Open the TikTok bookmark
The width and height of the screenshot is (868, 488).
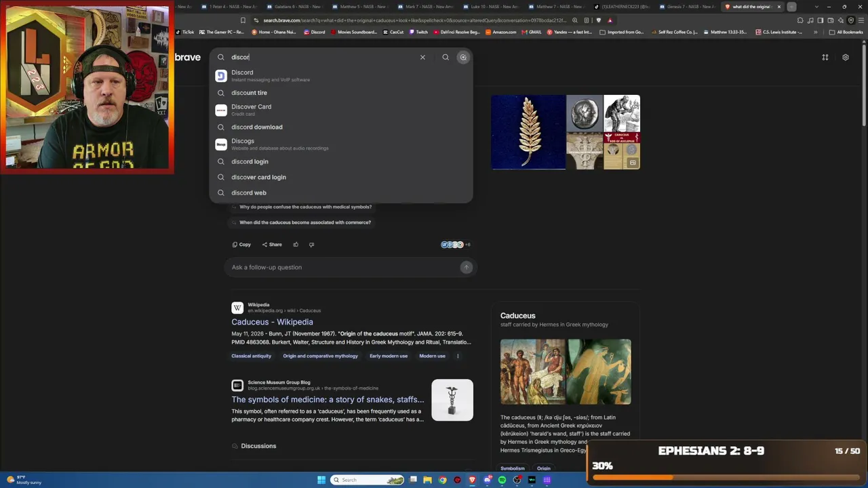point(184,32)
